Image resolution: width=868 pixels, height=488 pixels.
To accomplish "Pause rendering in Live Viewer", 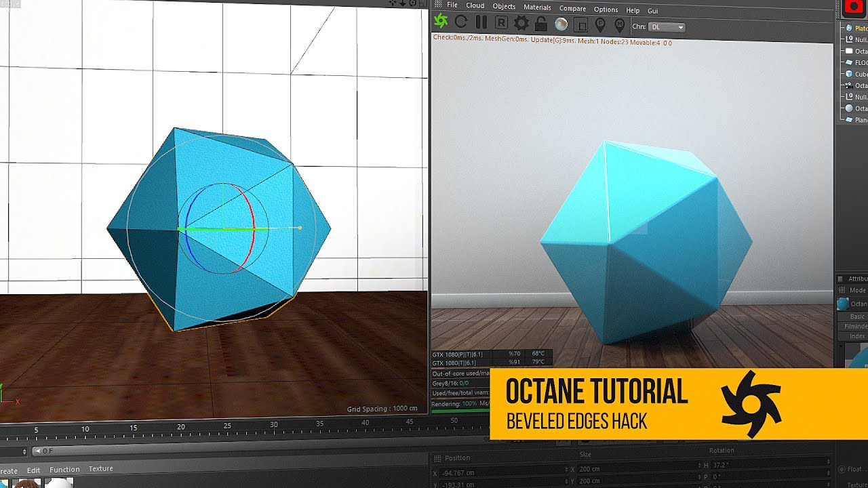I will [481, 23].
